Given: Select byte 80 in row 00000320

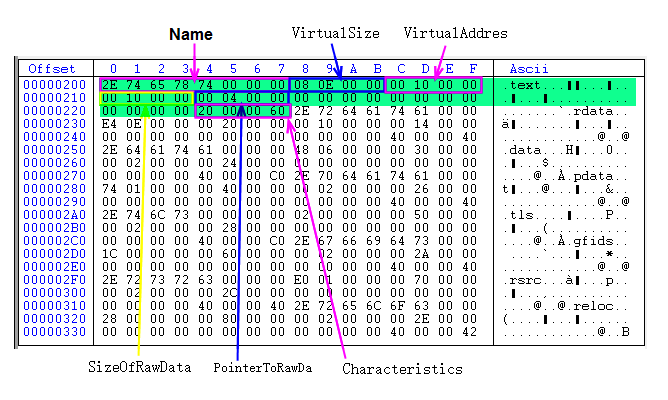Looking at the screenshot, I should (229, 319).
